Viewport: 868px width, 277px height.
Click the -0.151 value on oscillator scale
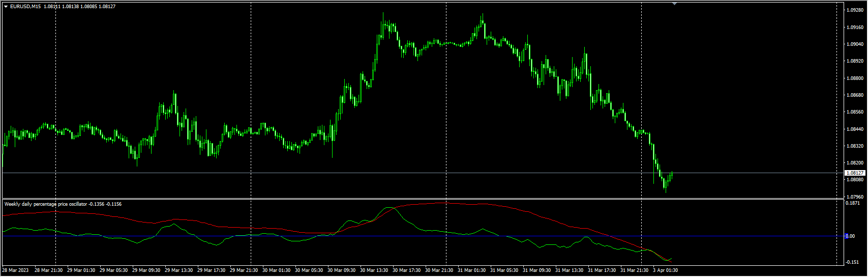pyautogui.click(x=852, y=262)
